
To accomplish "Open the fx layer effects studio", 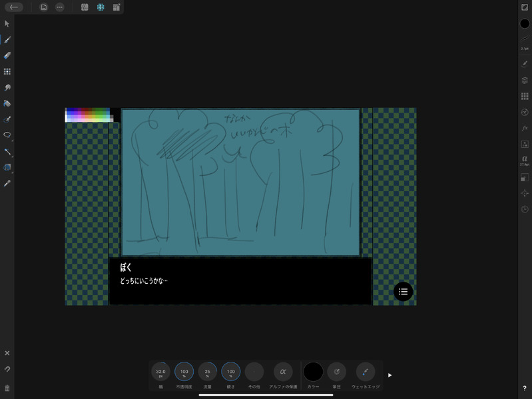I will (525, 129).
